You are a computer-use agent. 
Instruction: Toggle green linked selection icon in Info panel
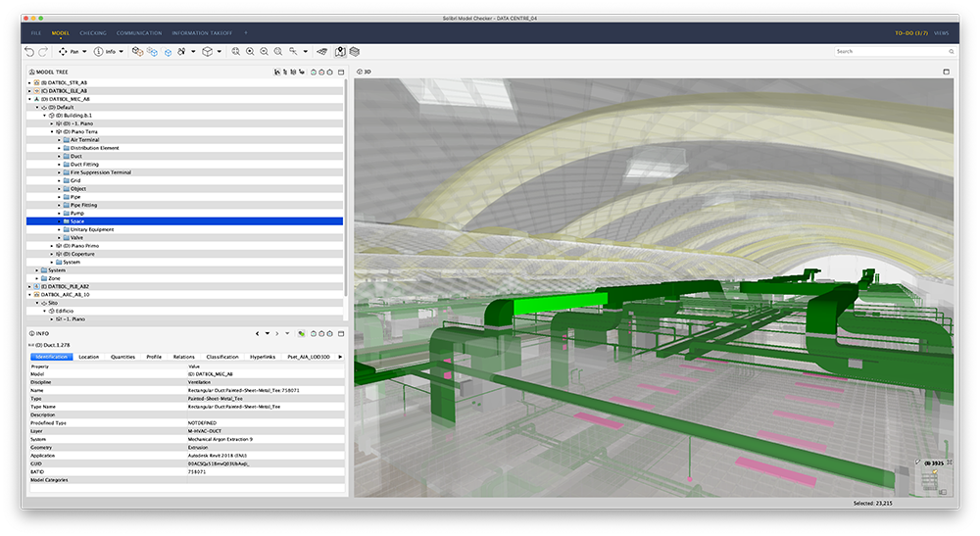click(x=301, y=333)
